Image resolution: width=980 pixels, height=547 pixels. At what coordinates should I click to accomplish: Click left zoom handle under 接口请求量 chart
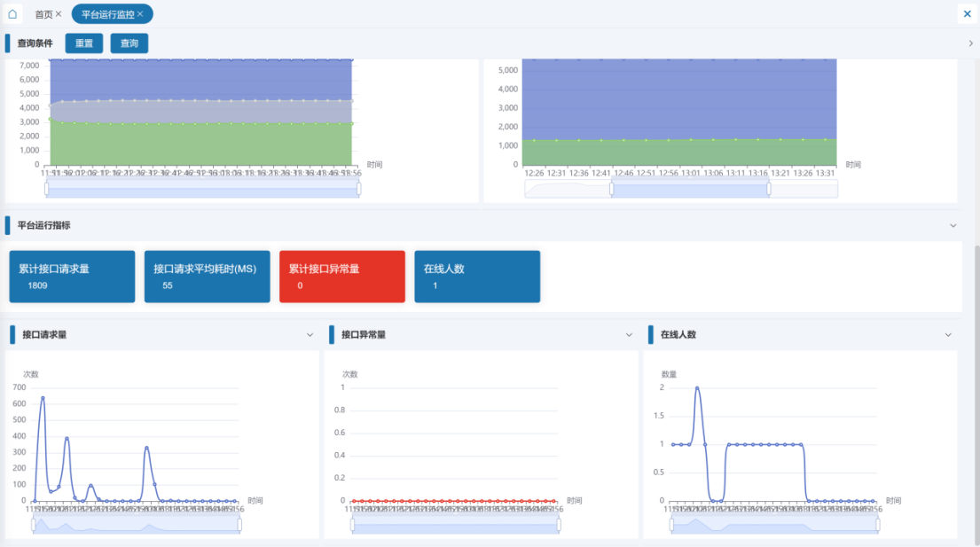click(x=33, y=525)
